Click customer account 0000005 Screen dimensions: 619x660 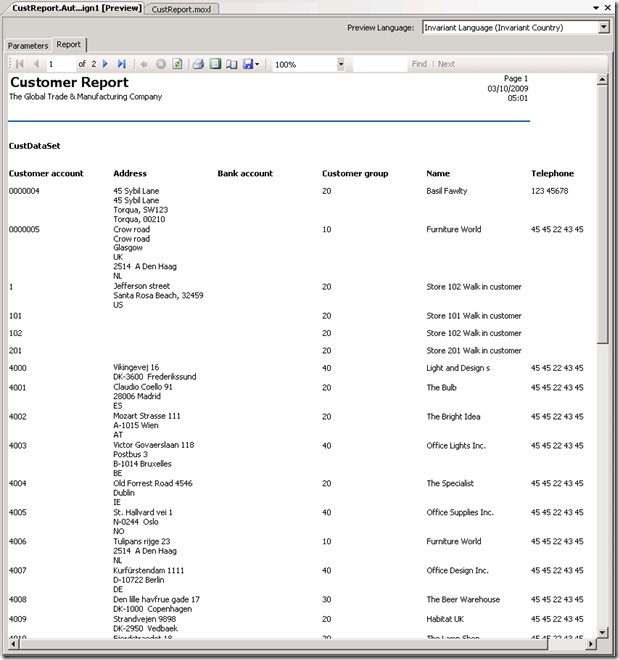24,229
